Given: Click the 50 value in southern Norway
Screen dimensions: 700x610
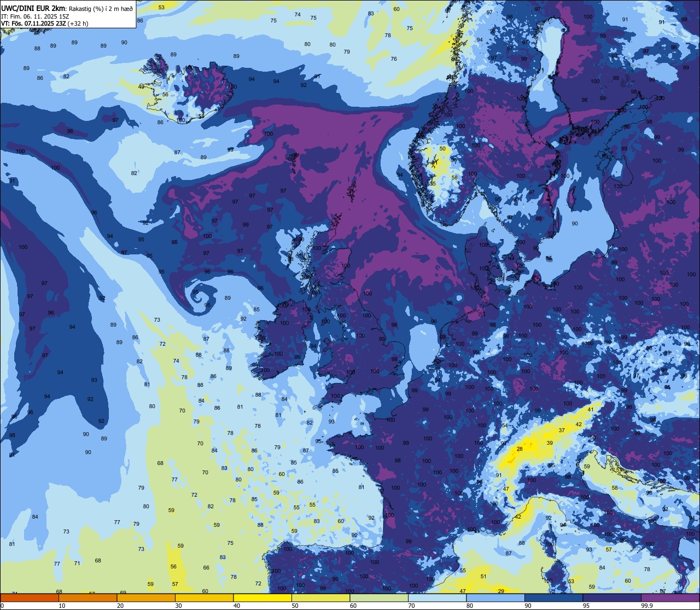Looking at the screenshot, I should tap(442, 148).
